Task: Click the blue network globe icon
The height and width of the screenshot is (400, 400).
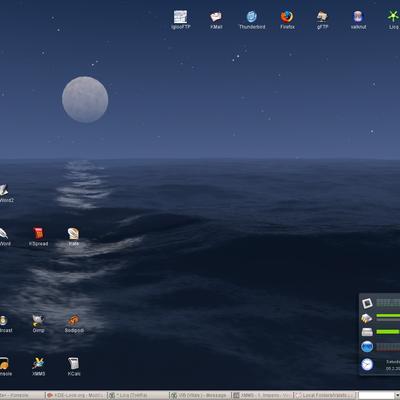Action: [367, 347]
